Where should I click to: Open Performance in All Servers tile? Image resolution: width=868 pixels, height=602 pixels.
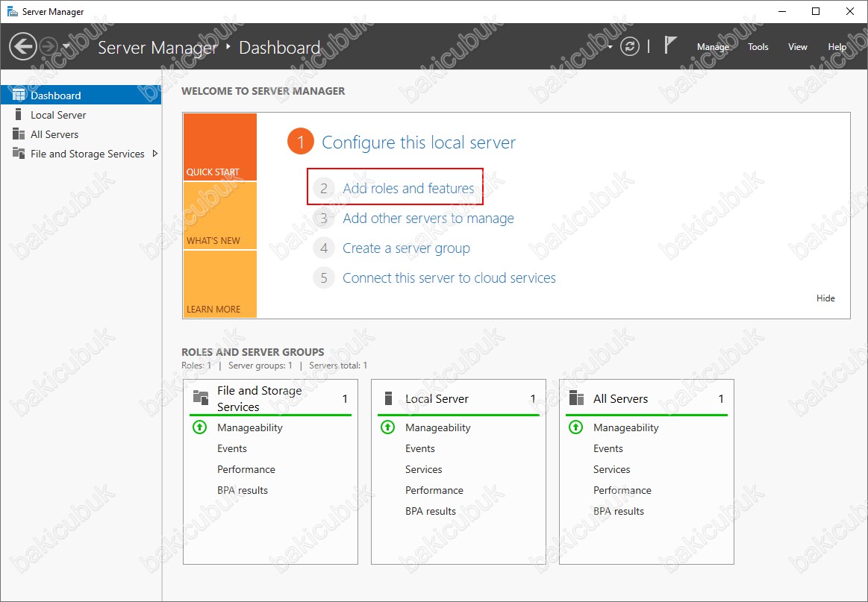pos(622,490)
